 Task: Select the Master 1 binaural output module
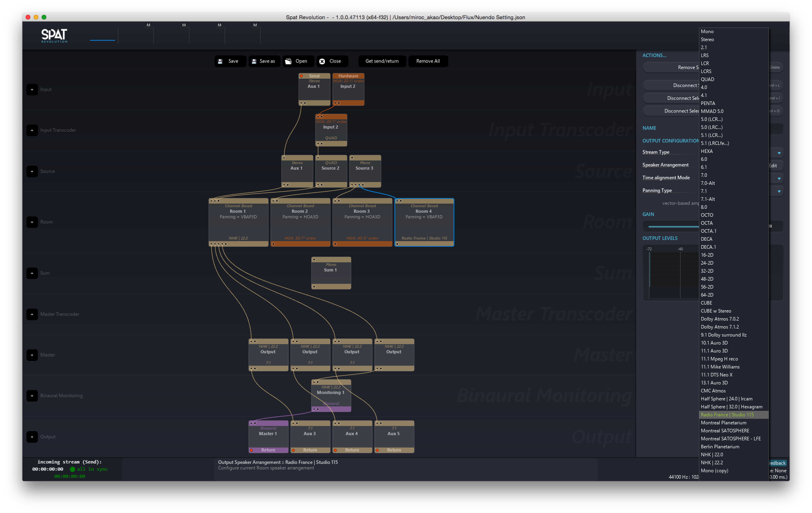(x=268, y=437)
